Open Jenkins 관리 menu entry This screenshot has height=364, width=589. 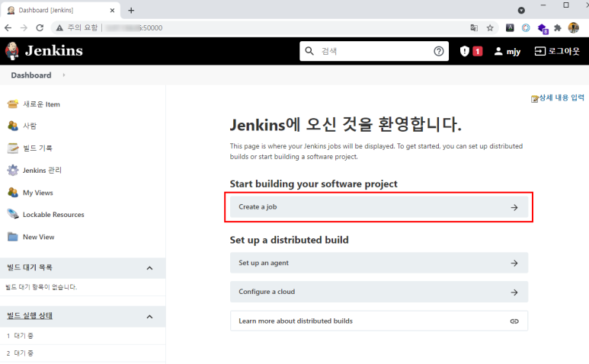42,170
